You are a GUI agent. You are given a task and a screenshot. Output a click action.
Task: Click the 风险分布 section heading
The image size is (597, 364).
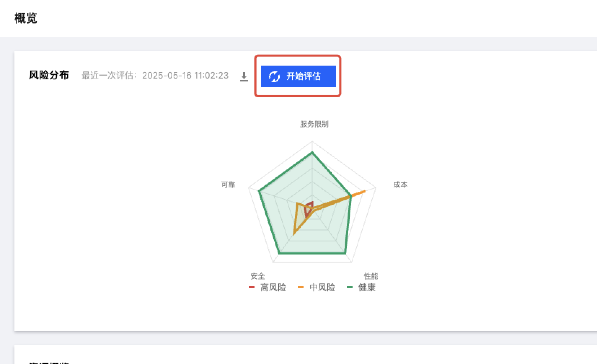pyautogui.click(x=49, y=75)
